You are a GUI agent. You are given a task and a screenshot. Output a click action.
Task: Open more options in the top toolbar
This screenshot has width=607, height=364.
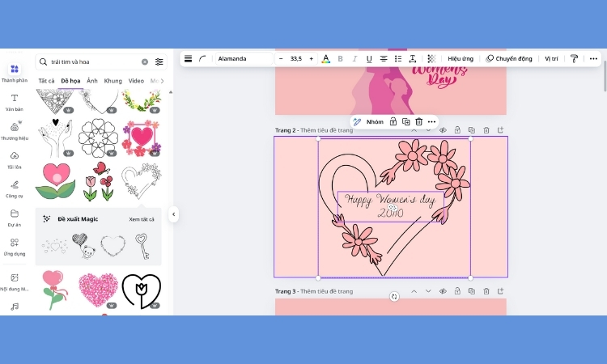(593, 59)
